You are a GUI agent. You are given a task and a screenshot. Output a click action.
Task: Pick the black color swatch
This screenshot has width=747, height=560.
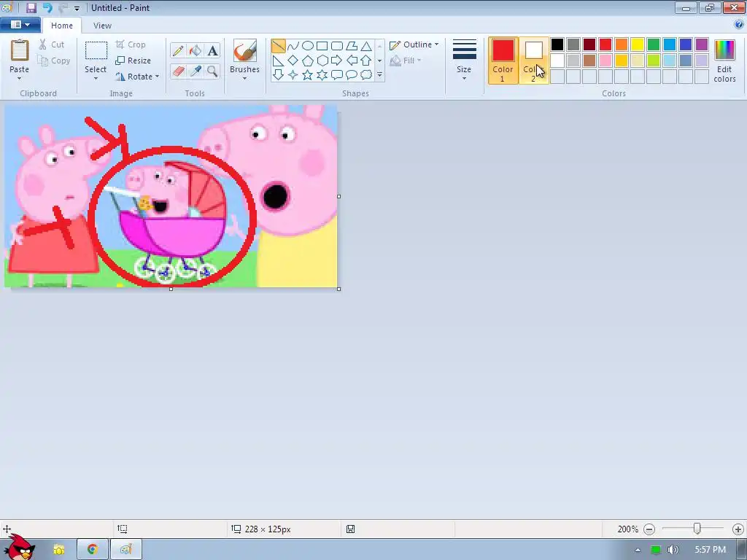(557, 44)
